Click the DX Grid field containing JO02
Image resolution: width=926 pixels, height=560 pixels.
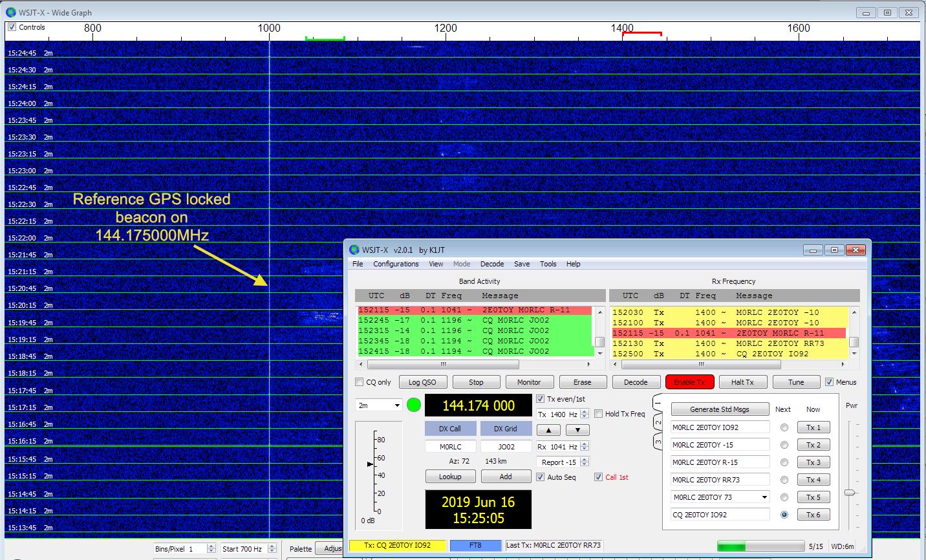point(506,447)
